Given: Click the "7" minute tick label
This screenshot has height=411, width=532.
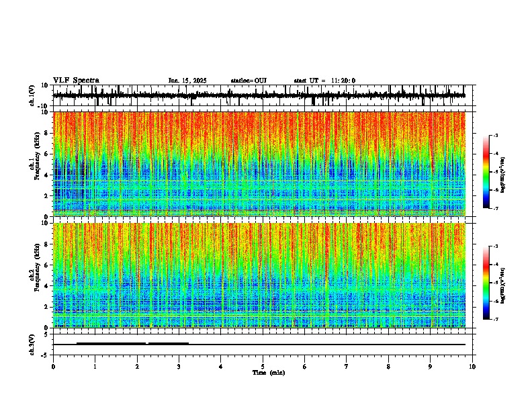Looking at the screenshot, I should pyautogui.click(x=347, y=367).
